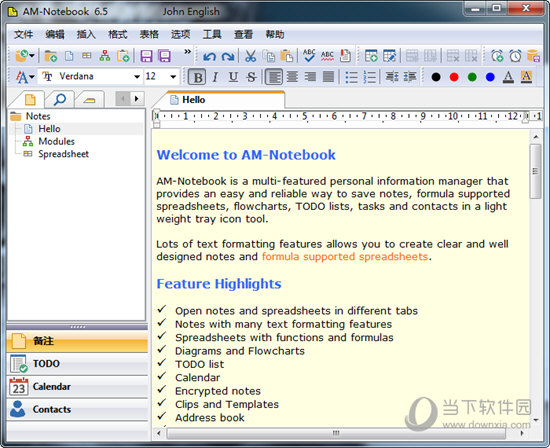This screenshot has height=448, width=550.
Task: Switch to the search magnifier panel tab
Action: click(x=60, y=100)
